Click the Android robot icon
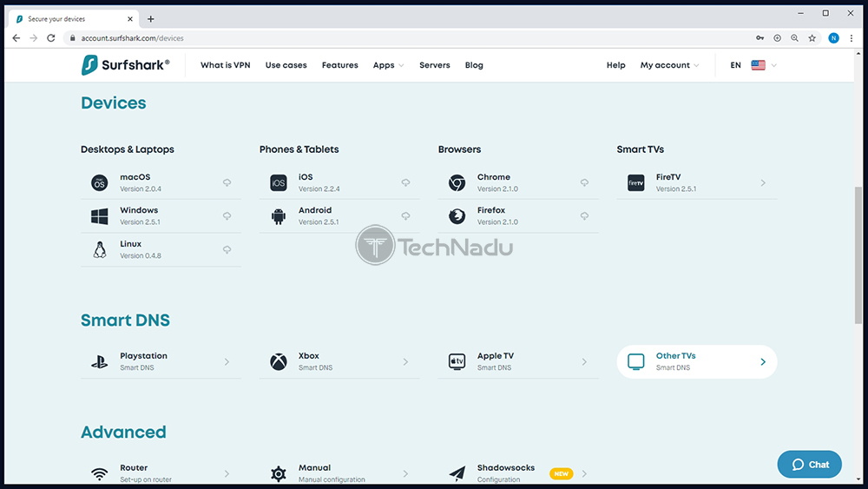This screenshot has width=868, height=489. 279,216
